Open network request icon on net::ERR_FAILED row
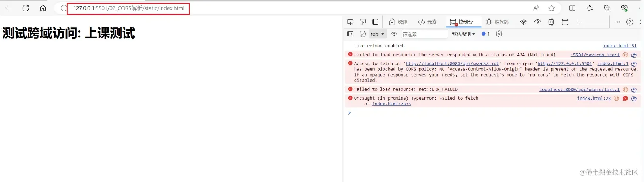644x182 pixels. tap(625, 90)
